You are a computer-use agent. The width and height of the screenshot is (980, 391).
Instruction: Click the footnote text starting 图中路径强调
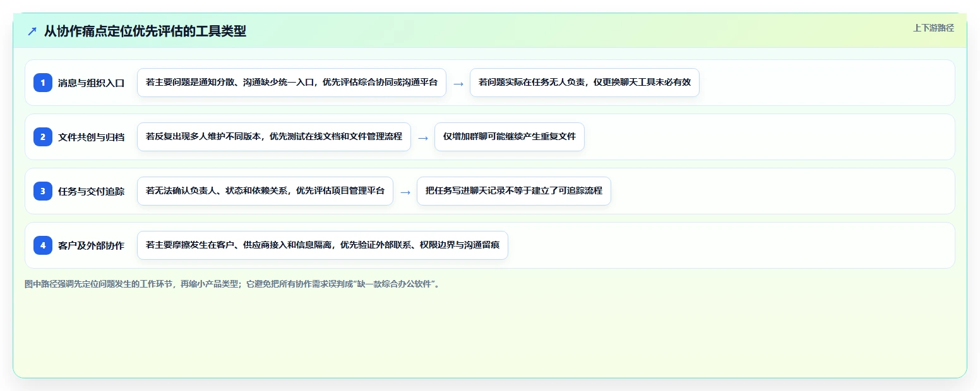(232, 284)
